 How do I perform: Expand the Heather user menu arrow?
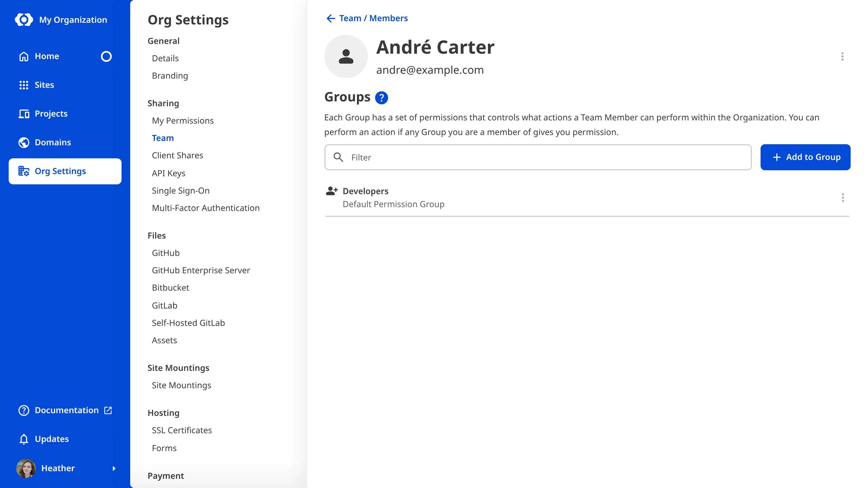click(114, 468)
